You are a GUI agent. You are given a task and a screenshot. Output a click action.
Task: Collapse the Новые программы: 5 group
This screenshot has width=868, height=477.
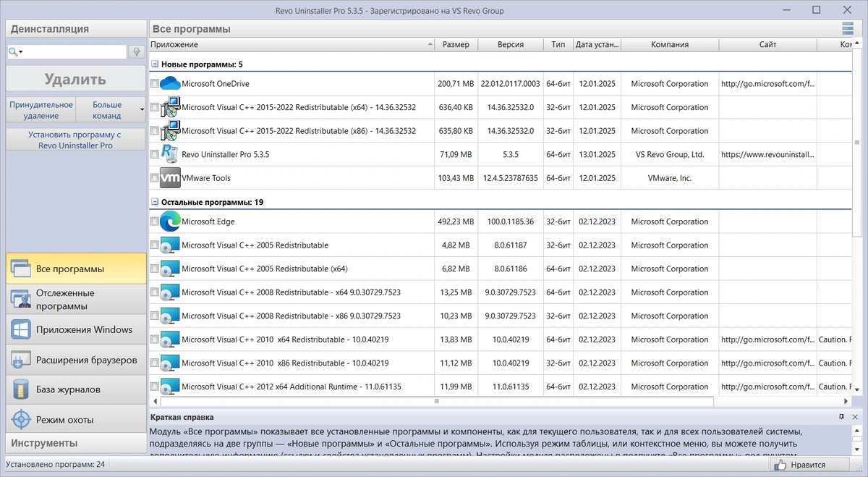coord(155,64)
